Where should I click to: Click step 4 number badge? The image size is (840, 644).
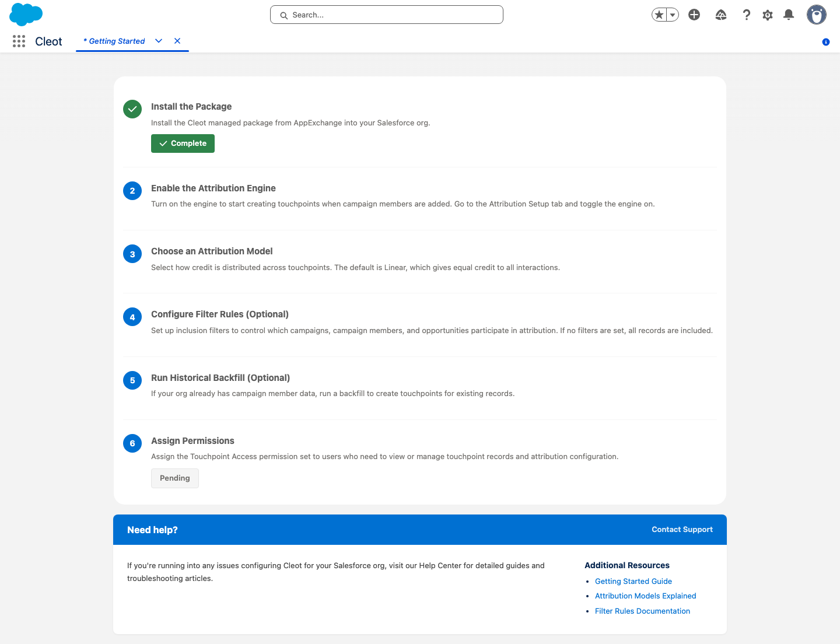(132, 317)
